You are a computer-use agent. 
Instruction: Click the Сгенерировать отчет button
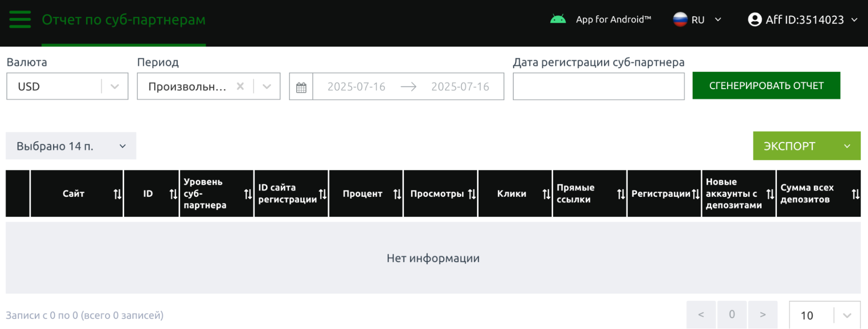[x=766, y=86]
